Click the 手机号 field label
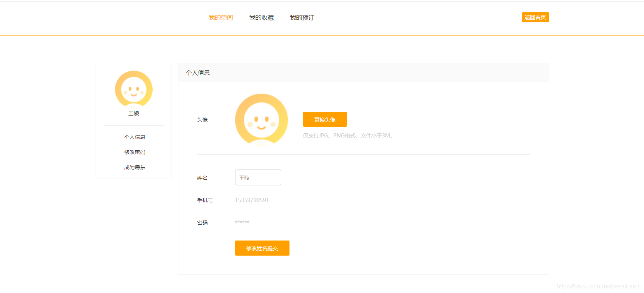The height and width of the screenshot is (293, 644). tap(205, 200)
